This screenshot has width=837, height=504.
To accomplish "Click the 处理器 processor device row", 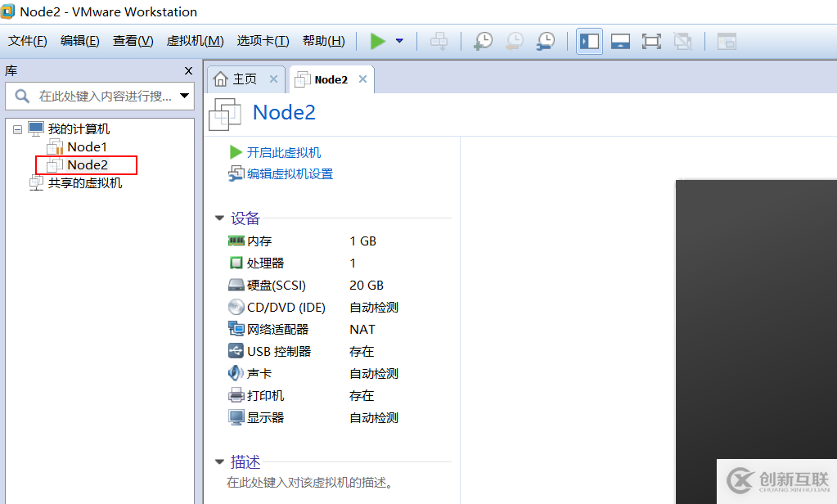I will click(339, 263).
